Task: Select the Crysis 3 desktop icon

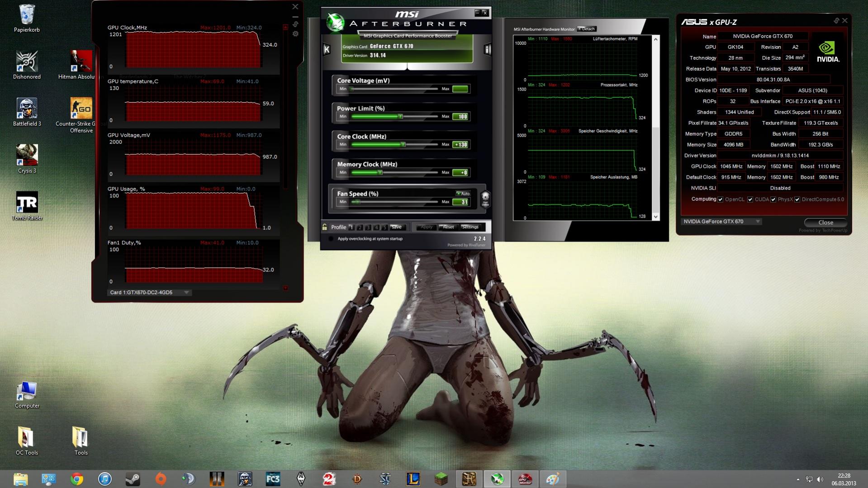Action: coord(27,159)
